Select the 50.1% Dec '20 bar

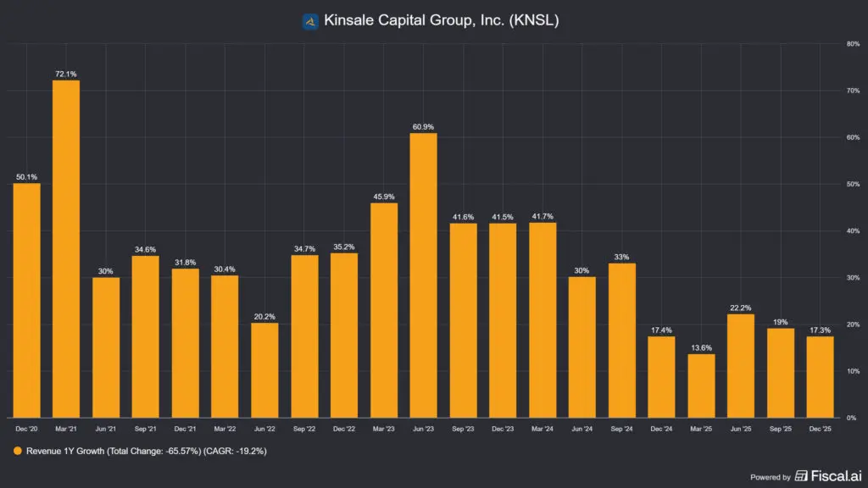(24, 301)
